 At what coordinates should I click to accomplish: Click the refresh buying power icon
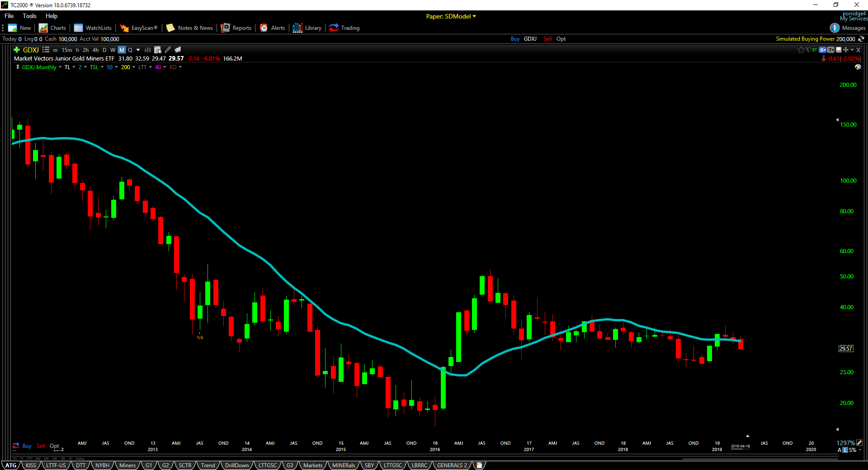[861, 39]
